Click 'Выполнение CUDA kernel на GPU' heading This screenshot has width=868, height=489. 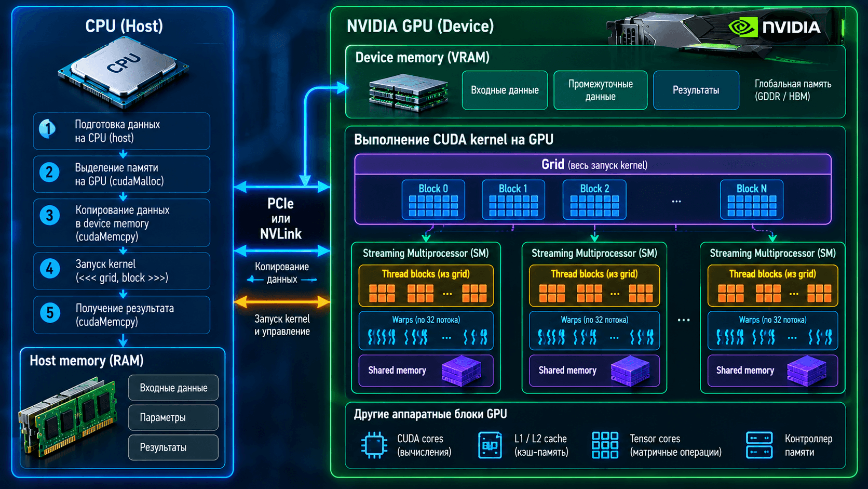click(x=454, y=139)
